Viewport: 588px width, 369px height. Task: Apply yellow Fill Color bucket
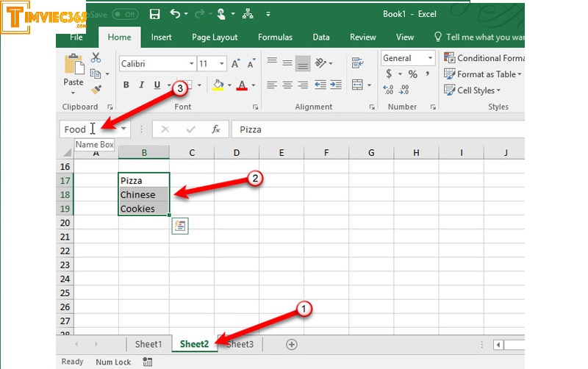pyautogui.click(x=218, y=85)
